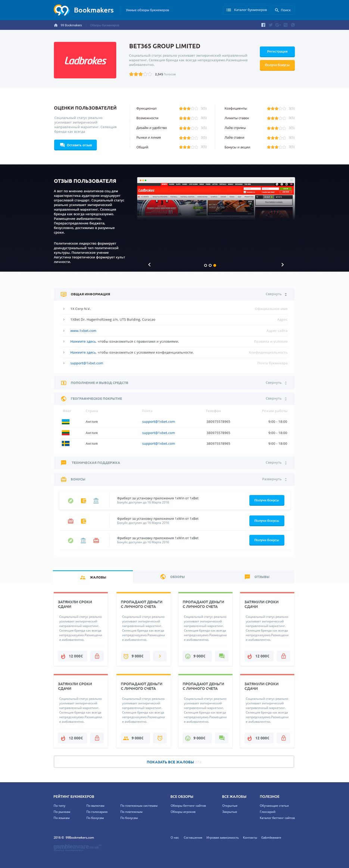Click the people icon on Жалобы tab
Screen dimensions: 349x868
(83, 577)
